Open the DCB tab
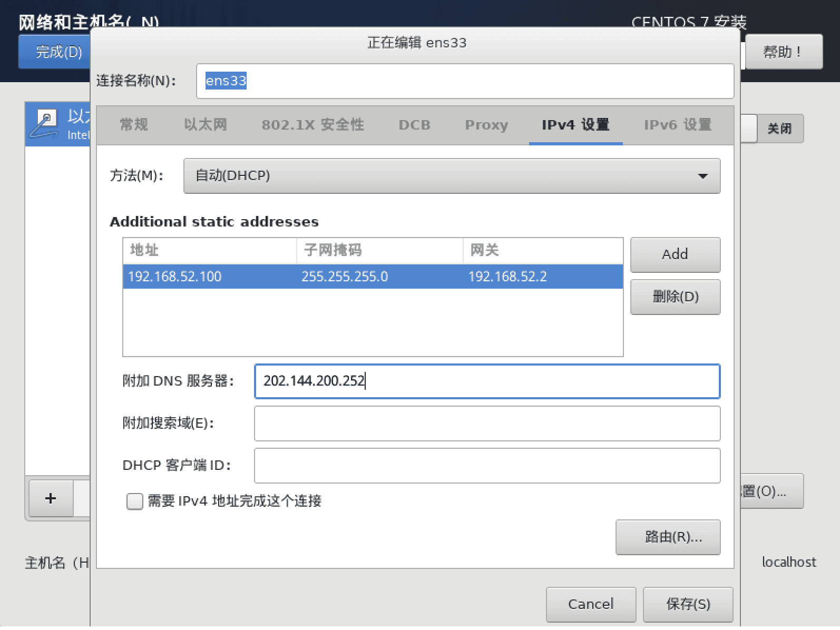 pyautogui.click(x=415, y=125)
